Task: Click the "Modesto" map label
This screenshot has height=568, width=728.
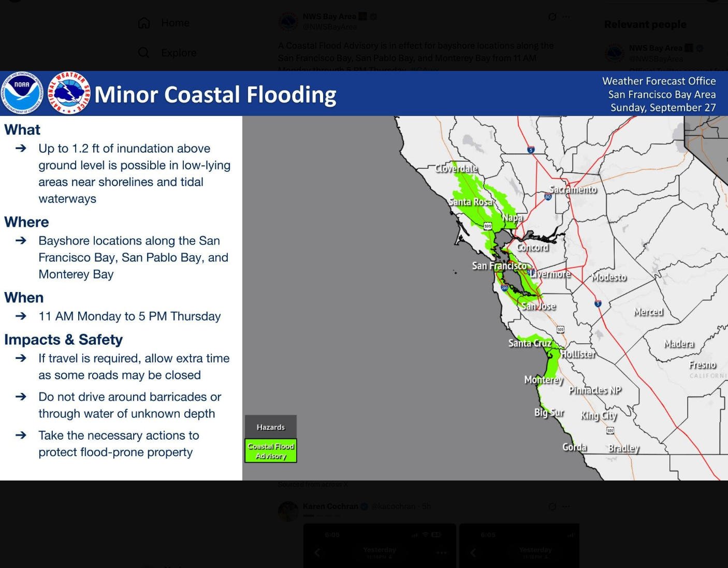Action: pos(609,278)
